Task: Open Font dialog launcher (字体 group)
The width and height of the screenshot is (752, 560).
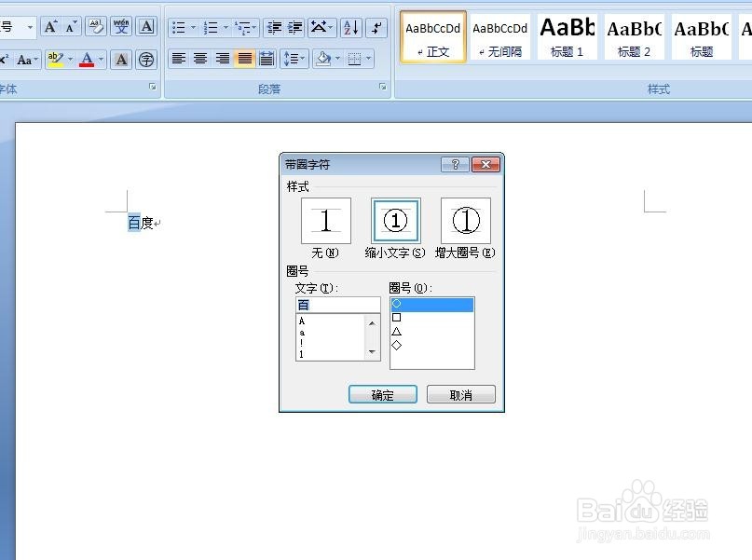Action: point(153,87)
